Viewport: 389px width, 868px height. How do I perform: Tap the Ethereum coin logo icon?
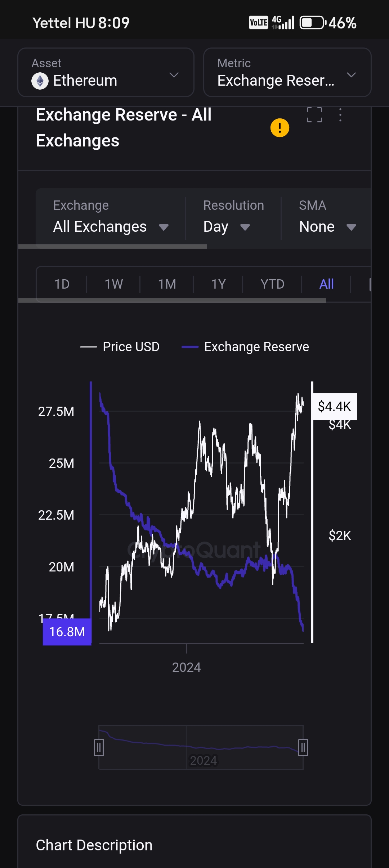click(x=40, y=81)
